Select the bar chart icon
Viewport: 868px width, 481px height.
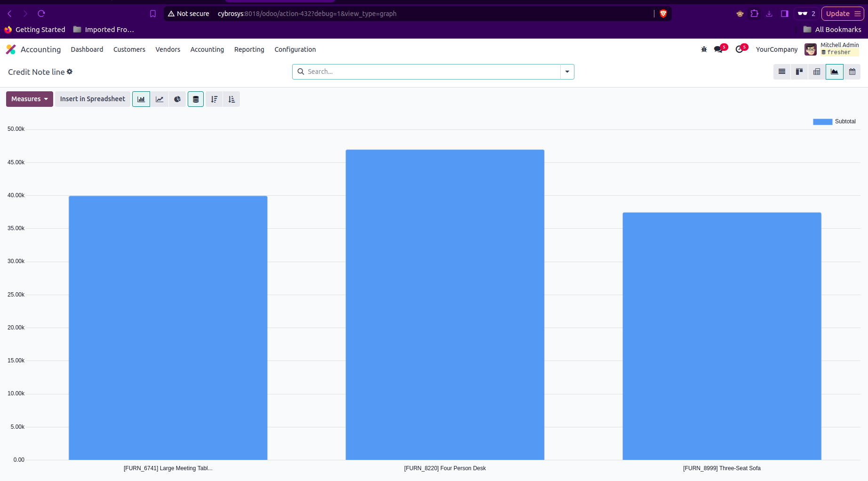[x=141, y=99]
